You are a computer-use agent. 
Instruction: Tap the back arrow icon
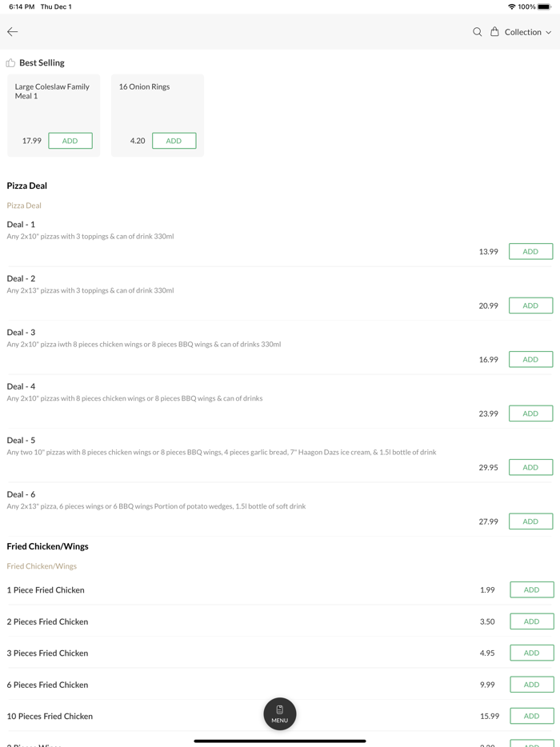(13, 32)
